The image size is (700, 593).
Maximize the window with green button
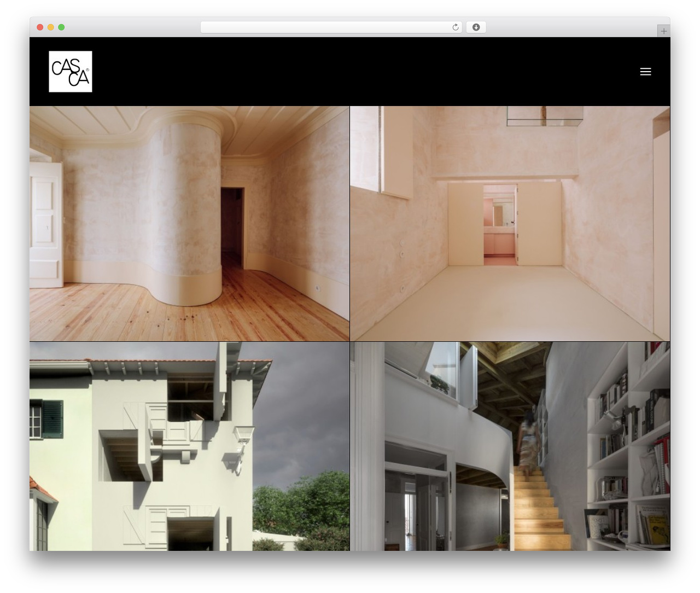(x=61, y=27)
